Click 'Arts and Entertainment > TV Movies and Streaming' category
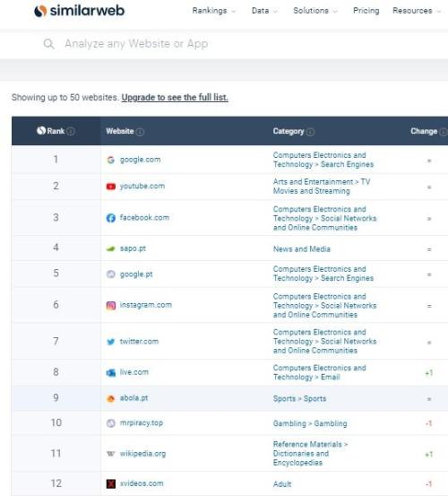 322,187
